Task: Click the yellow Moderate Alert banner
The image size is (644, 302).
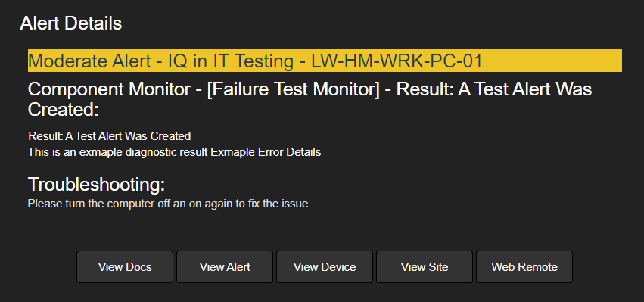Action: (x=325, y=61)
